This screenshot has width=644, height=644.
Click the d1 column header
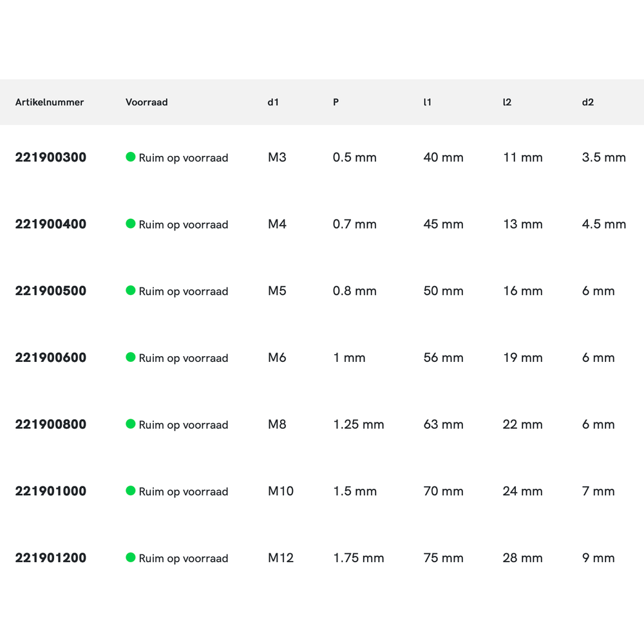273,102
